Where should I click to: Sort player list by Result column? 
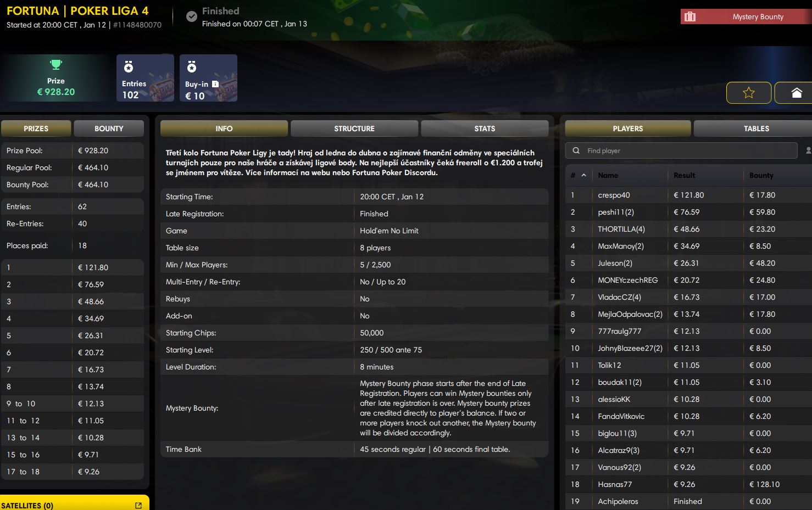pos(684,175)
